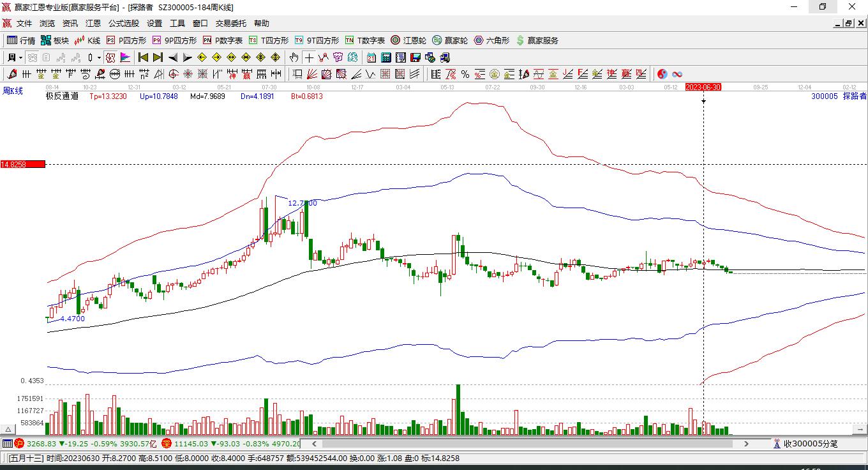Open the 浏览 menu
Screen dimensions: 868x470
(47, 24)
